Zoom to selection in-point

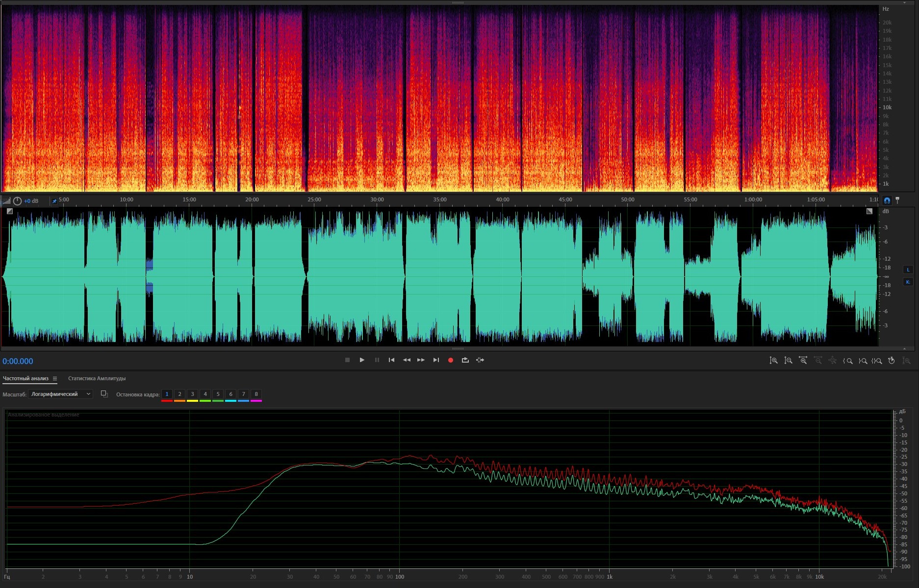point(847,361)
